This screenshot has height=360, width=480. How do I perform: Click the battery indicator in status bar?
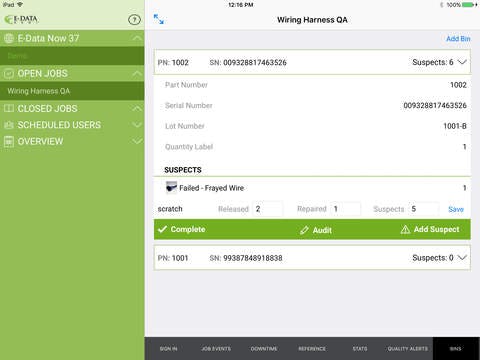(469, 5)
